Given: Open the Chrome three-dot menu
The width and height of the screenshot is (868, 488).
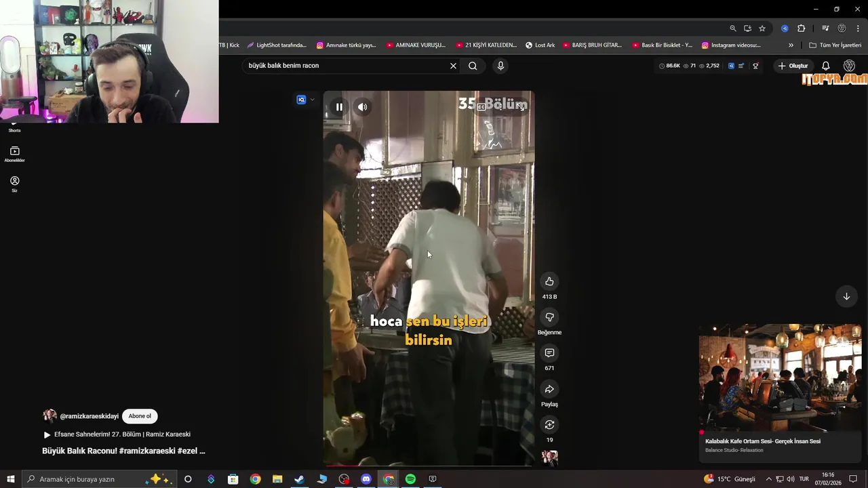Looking at the screenshot, I should 858,28.
